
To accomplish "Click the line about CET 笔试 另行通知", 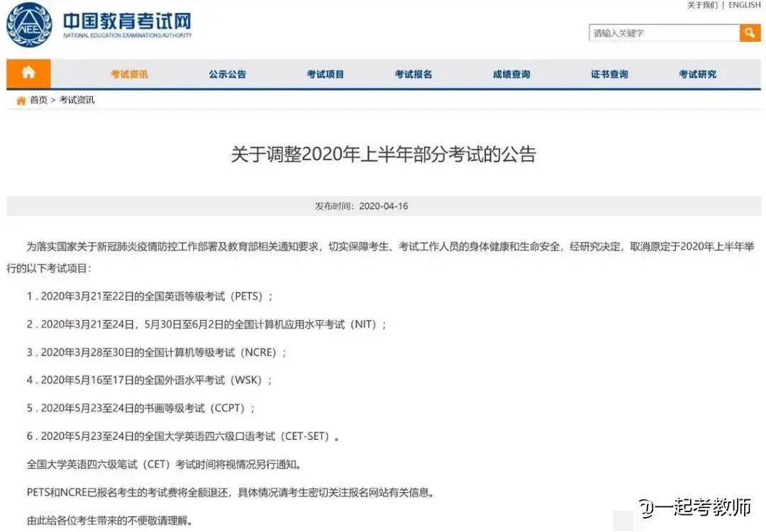I will coord(164,464).
